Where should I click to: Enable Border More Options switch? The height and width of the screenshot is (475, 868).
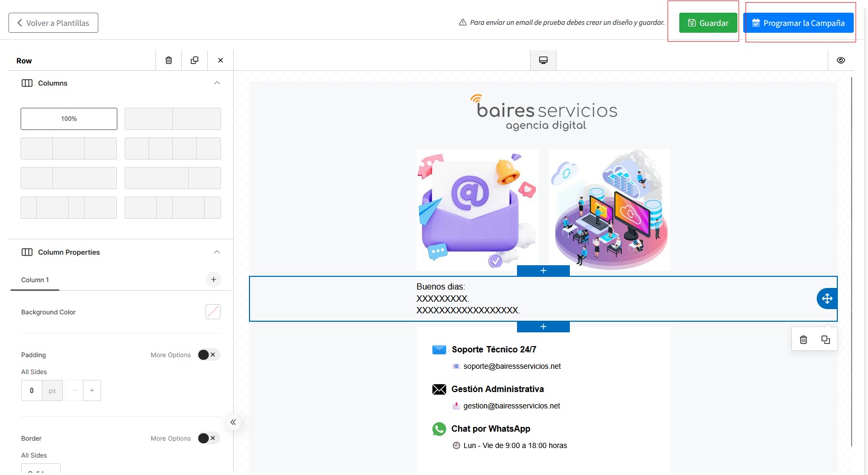coord(208,438)
